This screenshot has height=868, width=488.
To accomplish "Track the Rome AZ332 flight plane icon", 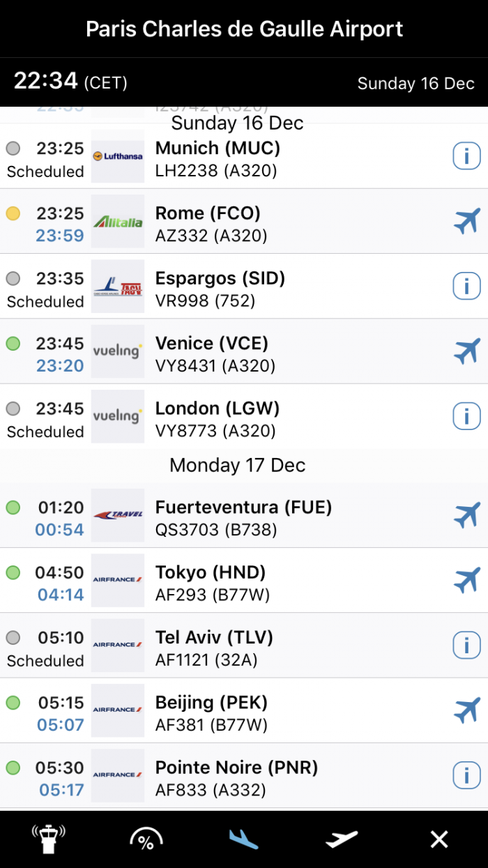I will click(x=466, y=222).
